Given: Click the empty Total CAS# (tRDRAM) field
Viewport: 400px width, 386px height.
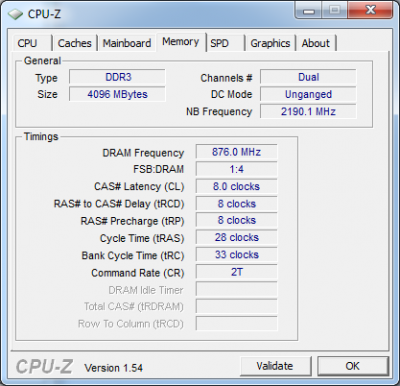Looking at the screenshot, I should tap(236, 306).
